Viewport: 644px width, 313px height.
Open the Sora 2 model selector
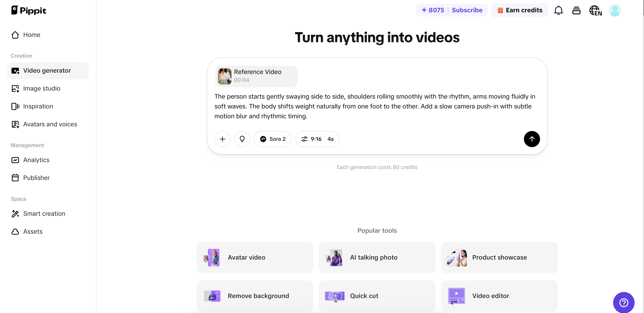point(273,139)
